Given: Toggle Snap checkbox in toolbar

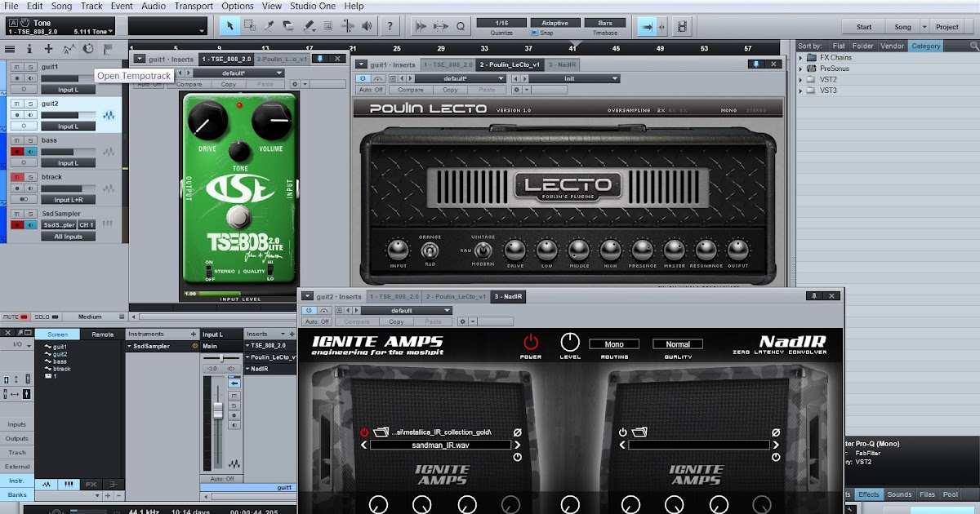Looking at the screenshot, I should click(x=535, y=33).
